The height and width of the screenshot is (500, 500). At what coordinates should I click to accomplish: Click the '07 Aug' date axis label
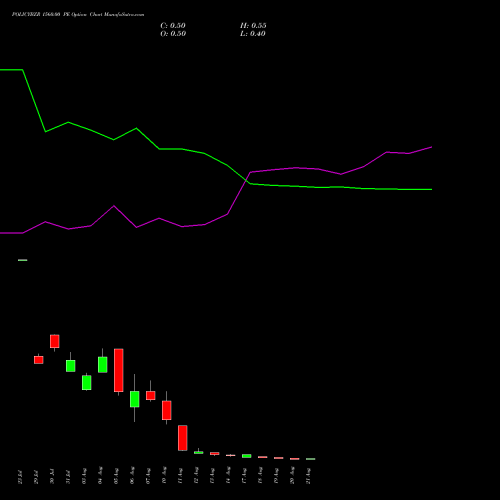pyautogui.click(x=149, y=476)
